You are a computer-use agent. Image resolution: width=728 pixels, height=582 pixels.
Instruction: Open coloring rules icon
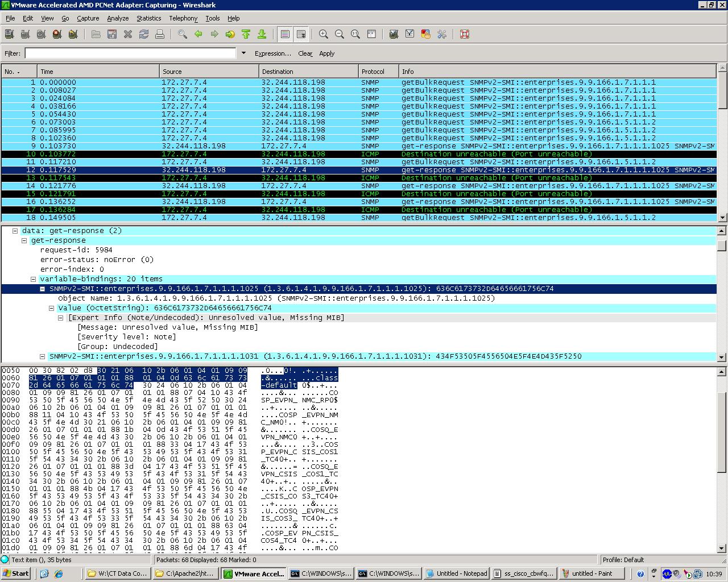point(425,34)
